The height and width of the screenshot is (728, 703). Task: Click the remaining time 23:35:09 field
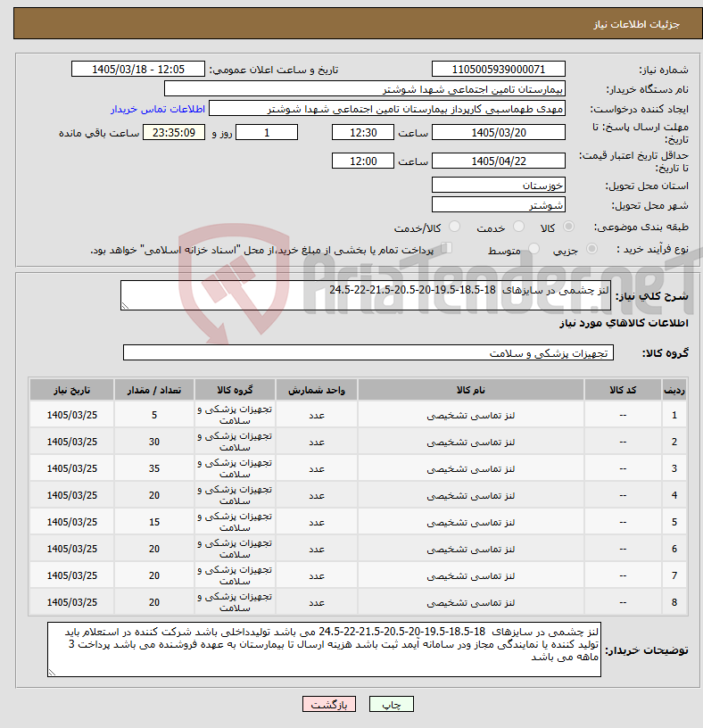174,133
